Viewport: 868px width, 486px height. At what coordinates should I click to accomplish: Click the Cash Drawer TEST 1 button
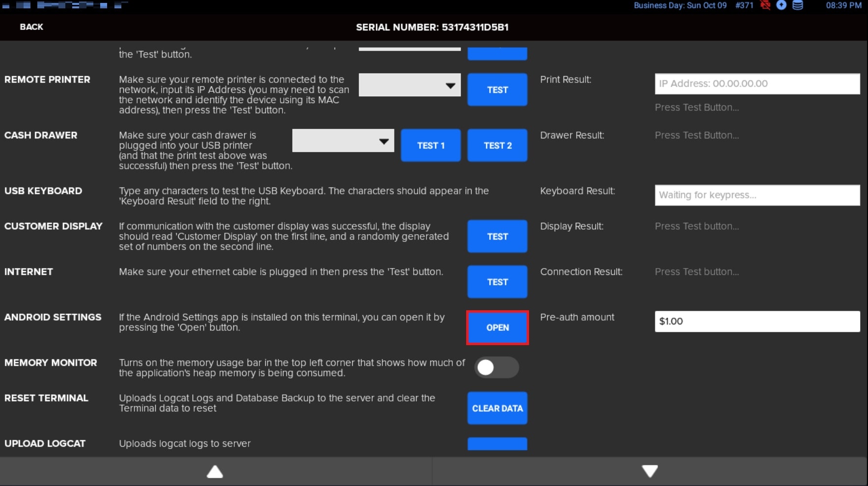coord(431,145)
